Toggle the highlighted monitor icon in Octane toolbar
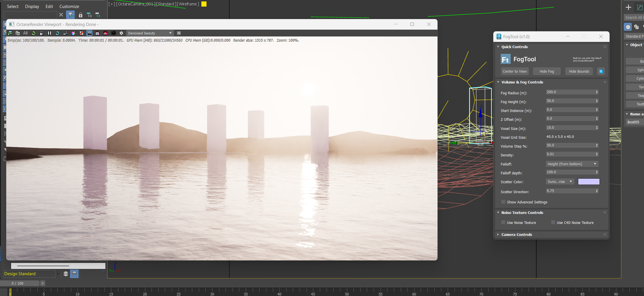The height and width of the screenshot is (296, 644). coord(89,33)
